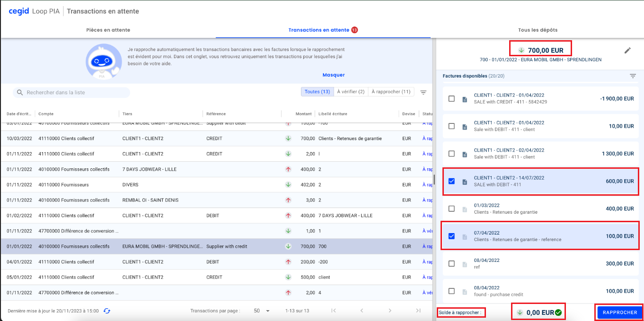Click the green arrow in the Clients - Retenues de garantie row
644x321 pixels.
click(x=288, y=139)
